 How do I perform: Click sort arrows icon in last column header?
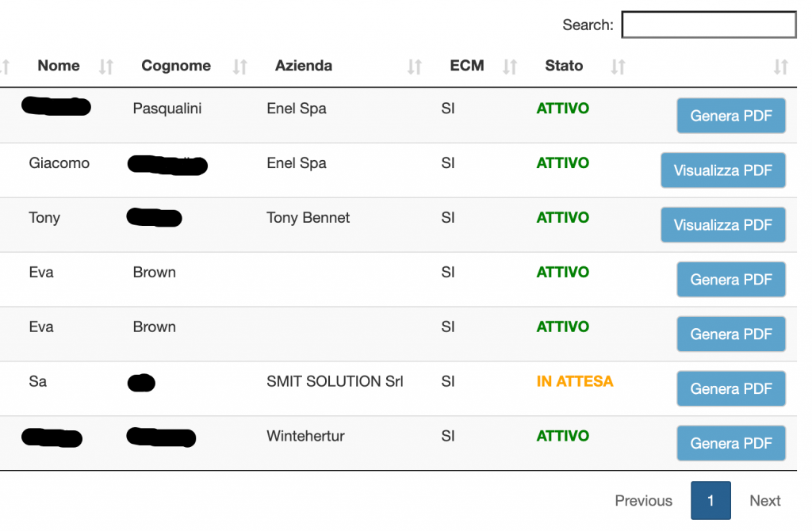point(781,67)
